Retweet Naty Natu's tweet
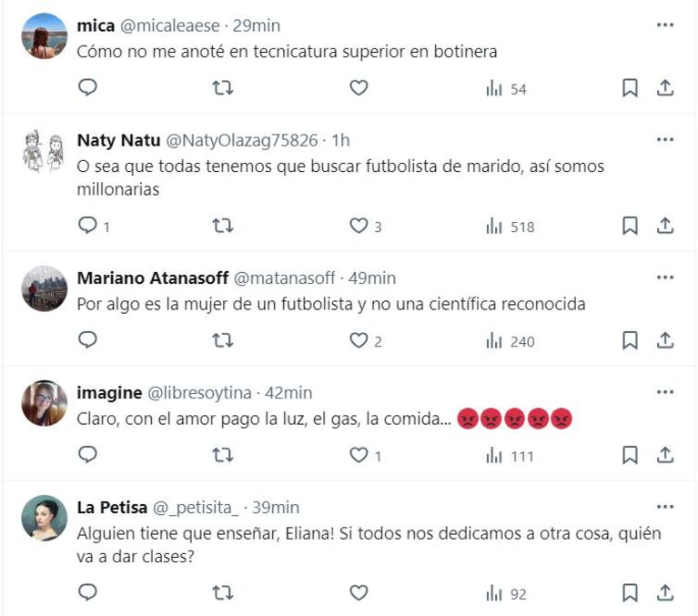Screen dimensions: 698x616 pyautogui.click(x=223, y=226)
